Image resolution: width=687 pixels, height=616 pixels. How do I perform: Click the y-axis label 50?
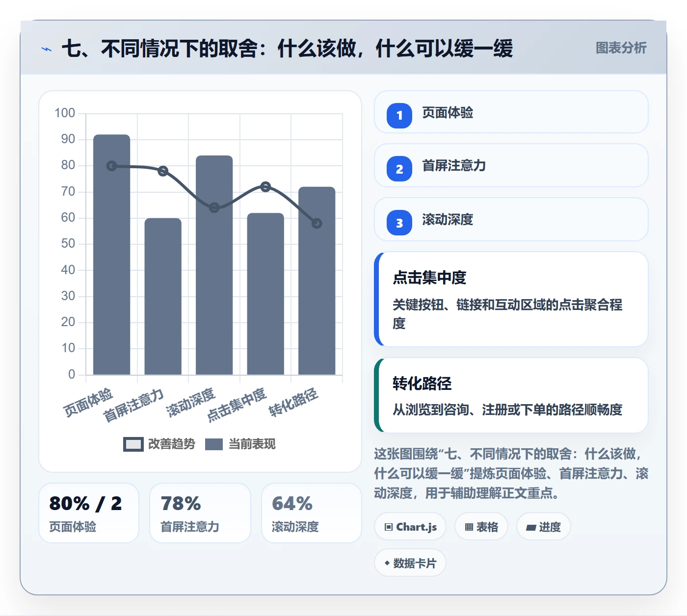68,244
